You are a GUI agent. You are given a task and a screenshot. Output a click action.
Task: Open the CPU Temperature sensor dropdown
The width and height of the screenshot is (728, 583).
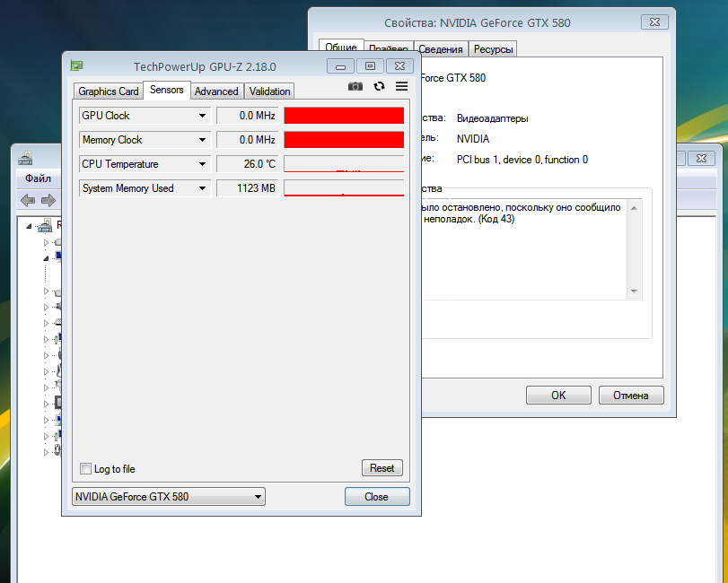coord(203,164)
